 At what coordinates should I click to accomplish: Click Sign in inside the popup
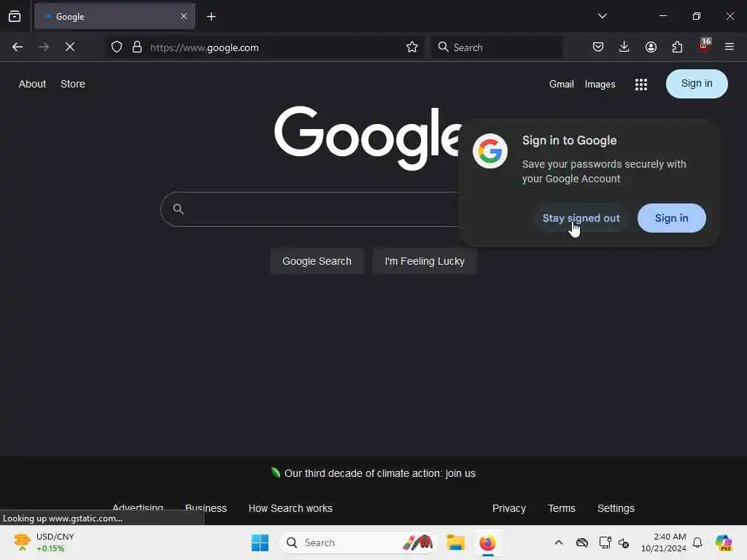click(671, 218)
